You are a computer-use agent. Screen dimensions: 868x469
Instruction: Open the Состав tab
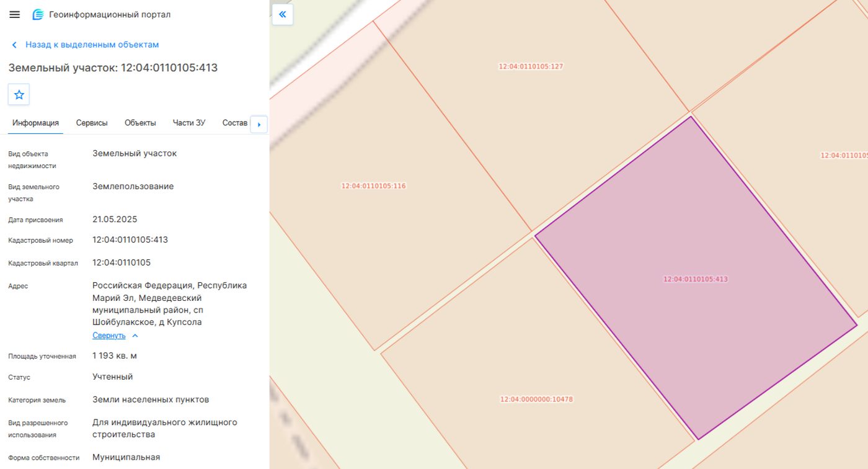pos(235,123)
